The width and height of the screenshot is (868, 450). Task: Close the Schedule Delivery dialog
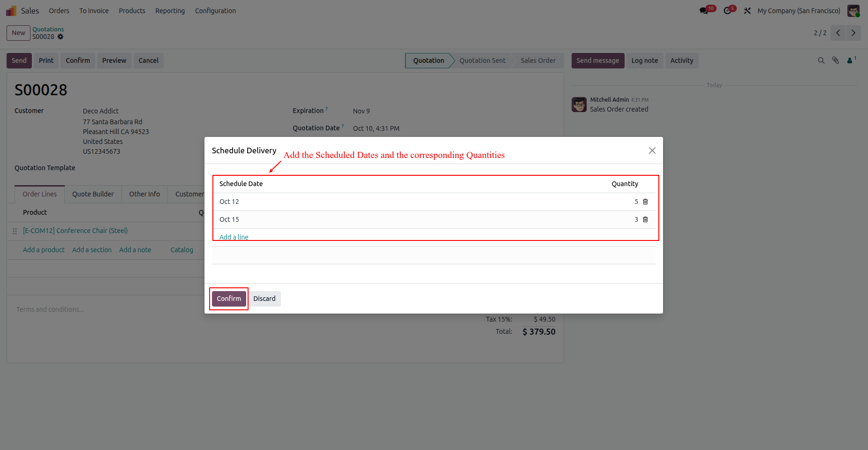tap(652, 150)
